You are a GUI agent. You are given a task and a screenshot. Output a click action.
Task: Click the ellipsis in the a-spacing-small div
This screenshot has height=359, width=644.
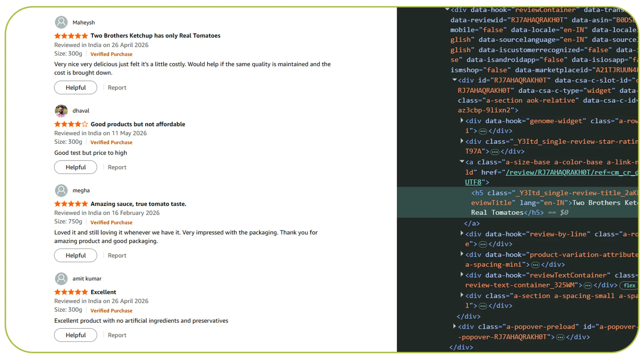[483, 306]
